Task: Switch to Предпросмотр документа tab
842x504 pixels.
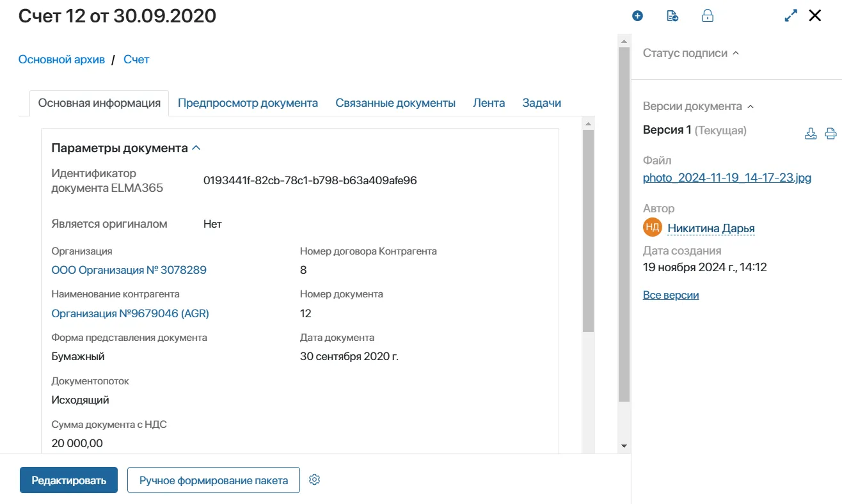Action: pyautogui.click(x=248, y=103)
